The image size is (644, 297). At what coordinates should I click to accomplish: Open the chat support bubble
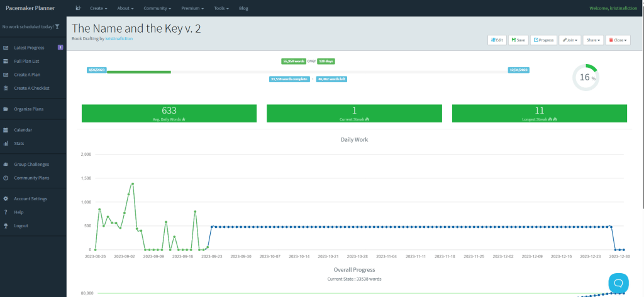(x=618, y=283)
